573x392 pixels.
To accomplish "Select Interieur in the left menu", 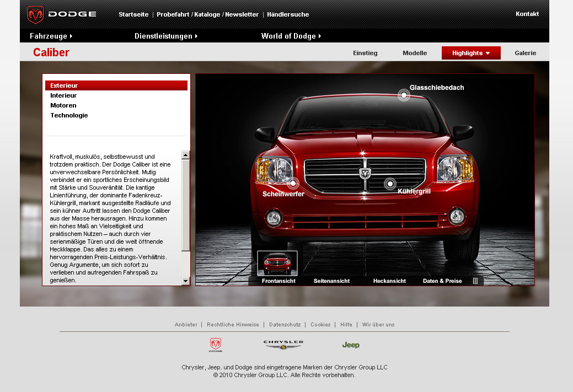I will pos(63,95).
